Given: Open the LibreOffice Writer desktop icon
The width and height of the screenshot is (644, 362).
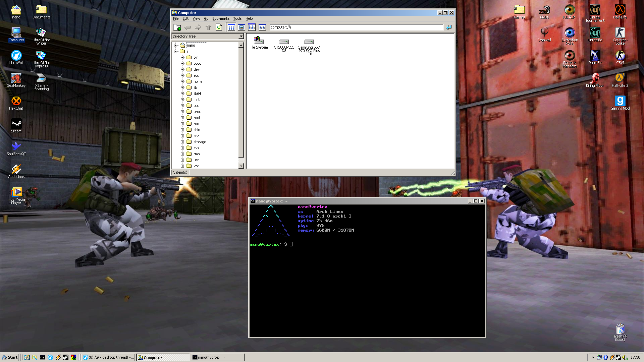Looking at the screenshot, I should click(41, 36).
